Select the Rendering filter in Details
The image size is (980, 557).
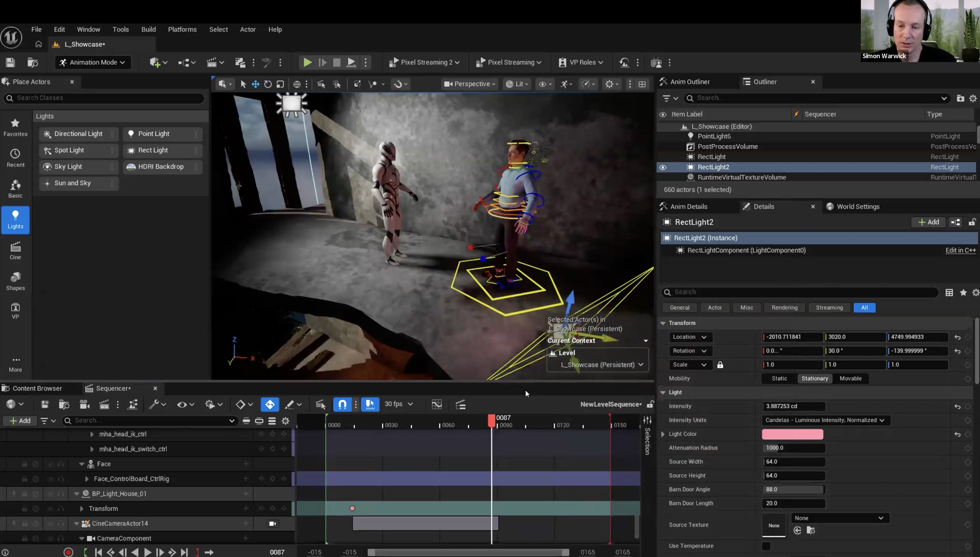[784, 308]
